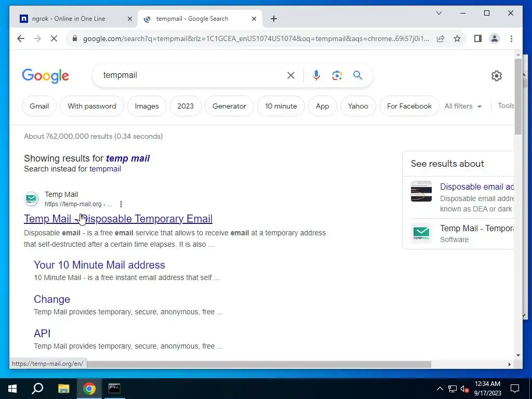Search by image with Google Lens icon

[337, 75]
